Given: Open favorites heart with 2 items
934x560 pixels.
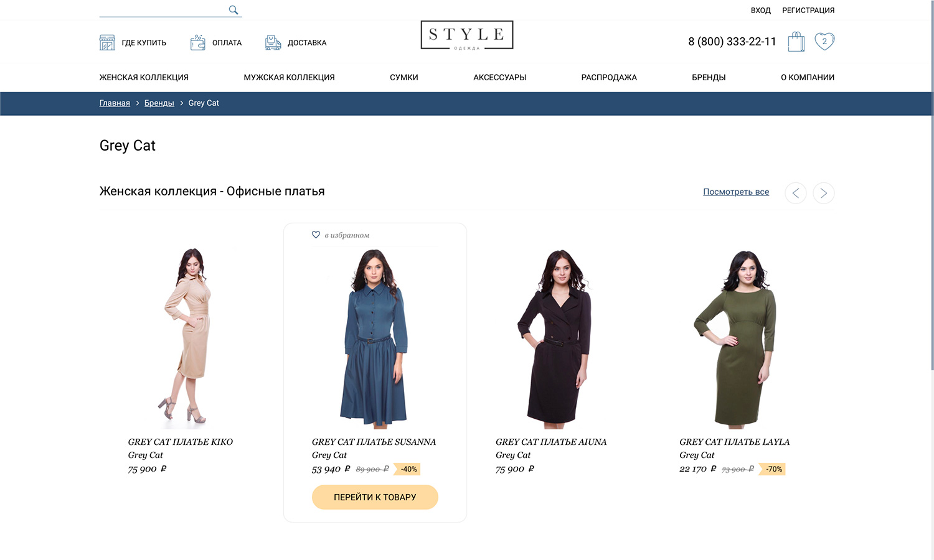Looking at the screenshot, I should point(824,41).
